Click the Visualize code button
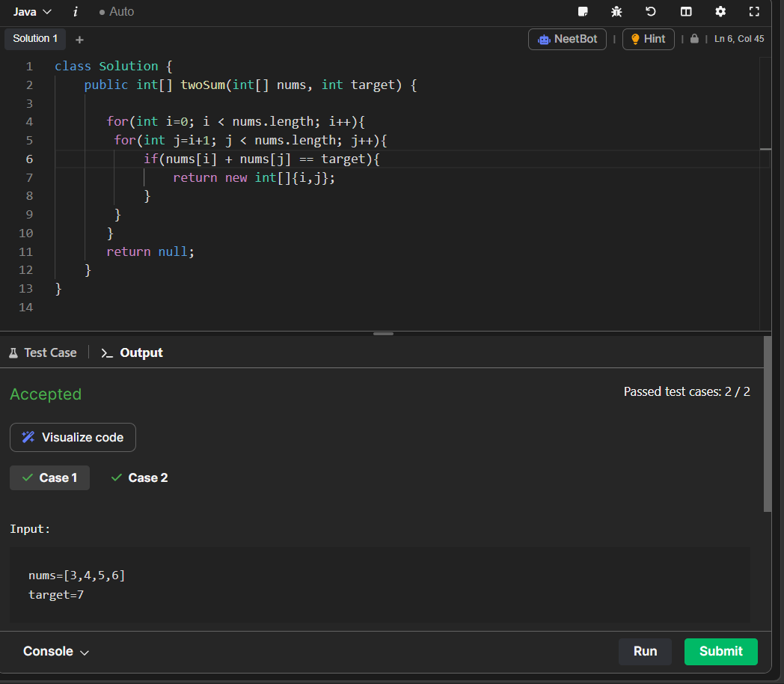Image resolution: width=784 pixels, height=684 pixels. tap(73, 437)
